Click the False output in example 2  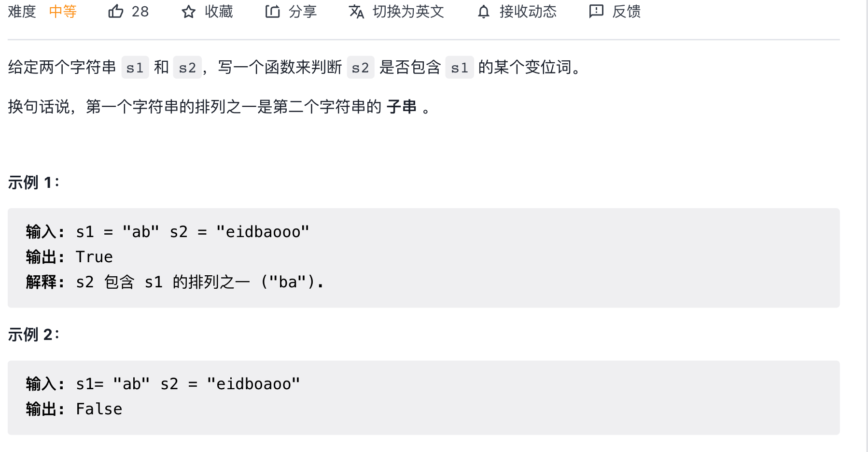point(99,409)
